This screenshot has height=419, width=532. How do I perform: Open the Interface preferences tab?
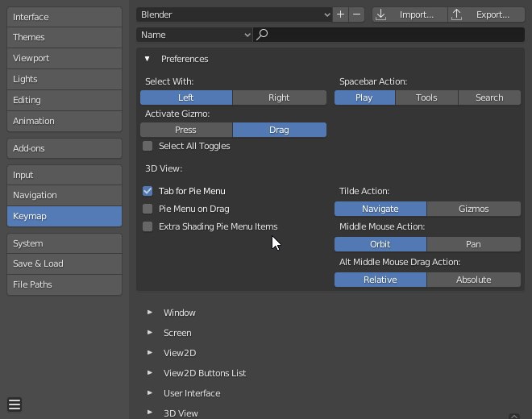pyautogui.click(x=64, y=17)
